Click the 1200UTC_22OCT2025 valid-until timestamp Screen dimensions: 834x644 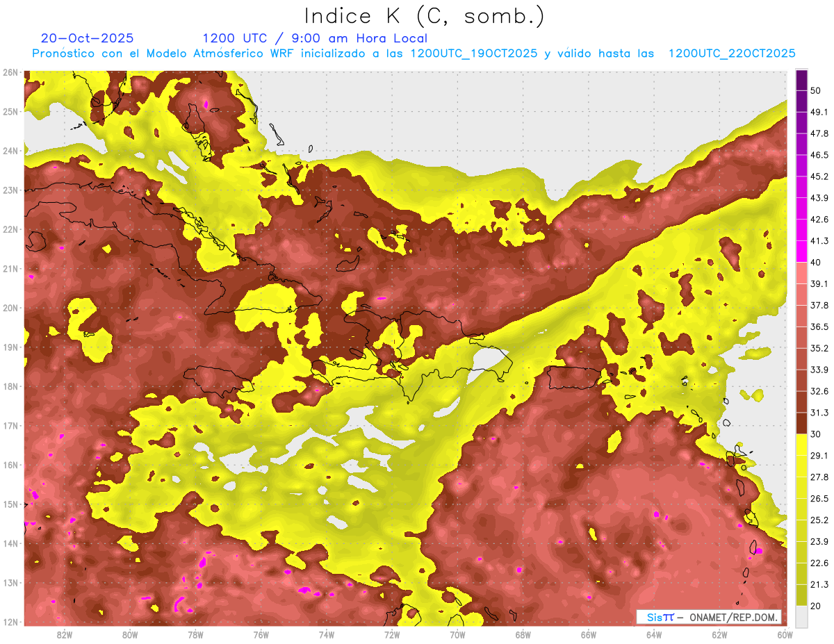(731, 53)
